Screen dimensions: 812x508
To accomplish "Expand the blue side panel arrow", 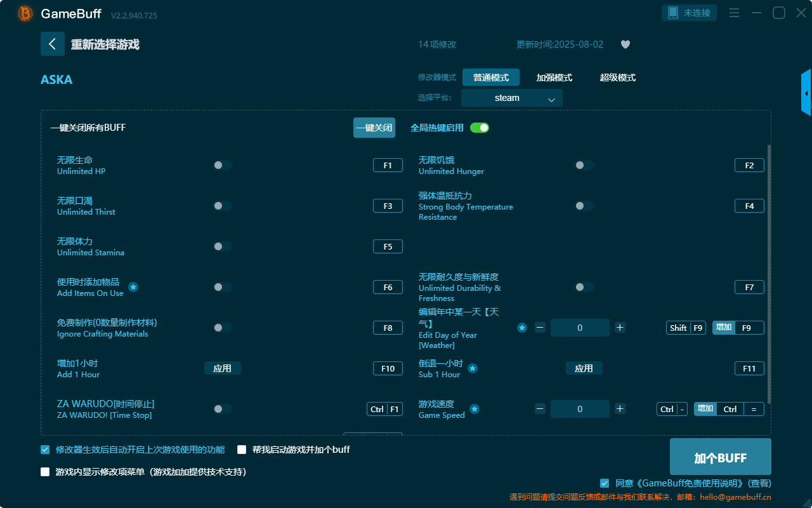I will click(806, 93).
